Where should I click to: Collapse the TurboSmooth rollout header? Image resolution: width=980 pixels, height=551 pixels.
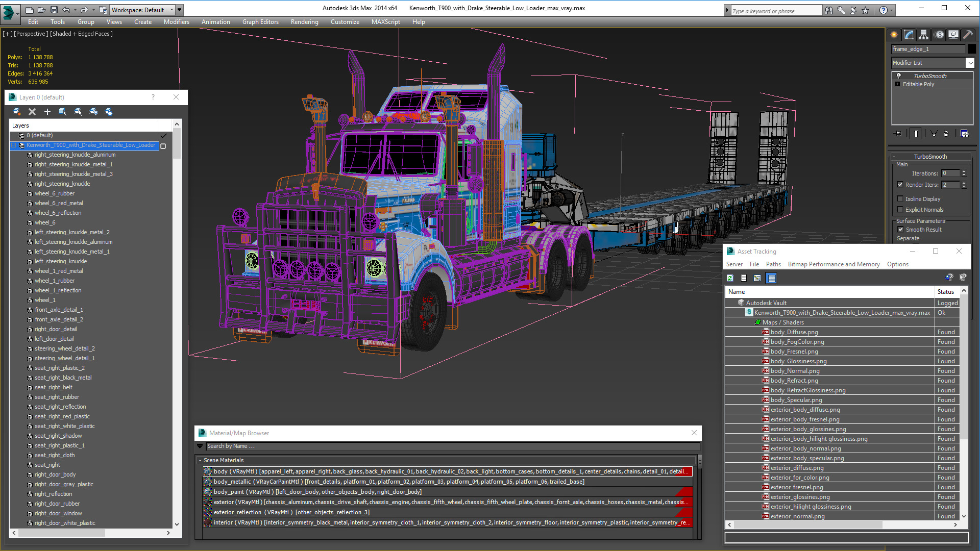[930, 157]
